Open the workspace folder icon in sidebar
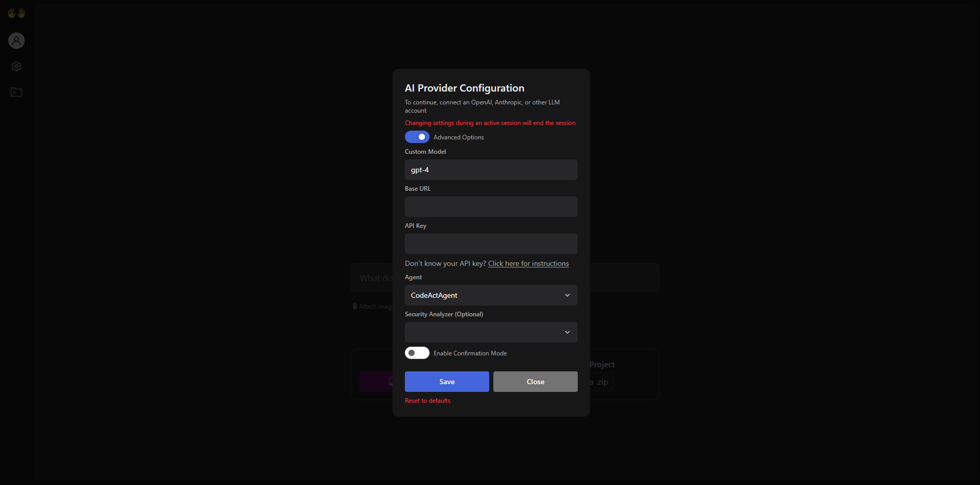The height and width of the screenshot is (485, 980). point(16,92)
